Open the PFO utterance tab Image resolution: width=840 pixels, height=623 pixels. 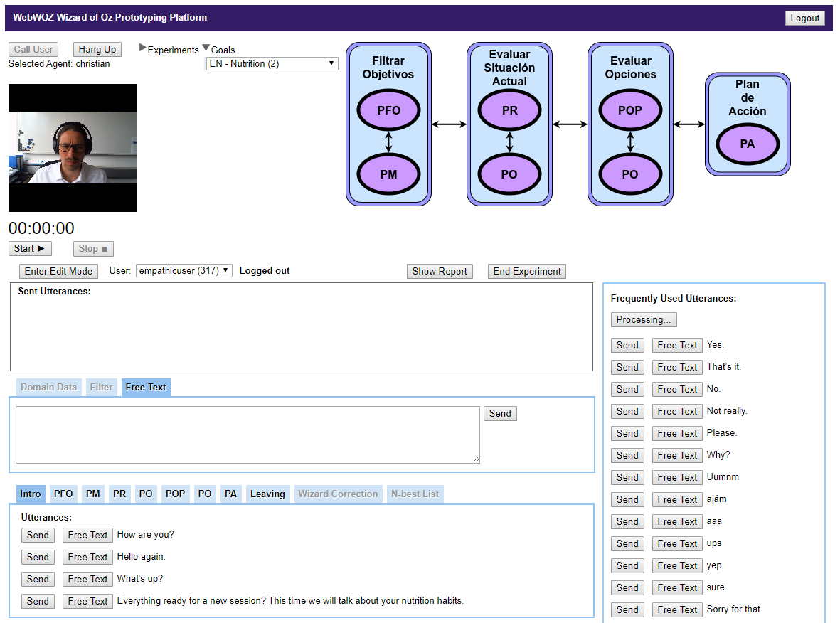coord(63,494)
